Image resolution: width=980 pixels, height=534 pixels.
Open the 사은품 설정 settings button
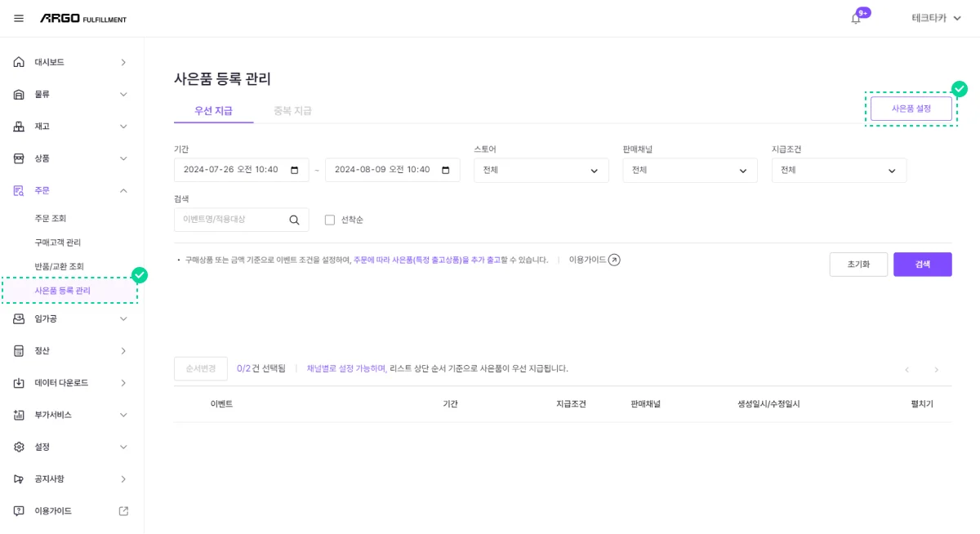point(911,107)
